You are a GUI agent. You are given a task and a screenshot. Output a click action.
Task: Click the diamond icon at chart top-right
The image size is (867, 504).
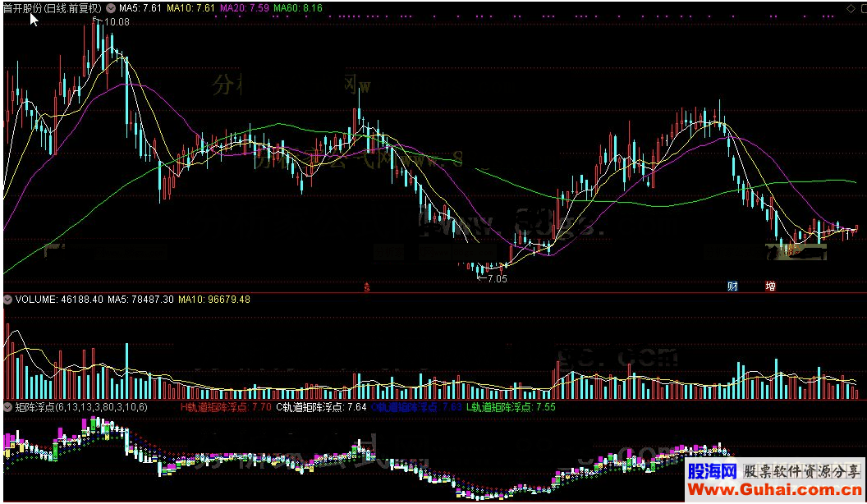(851, 8)
